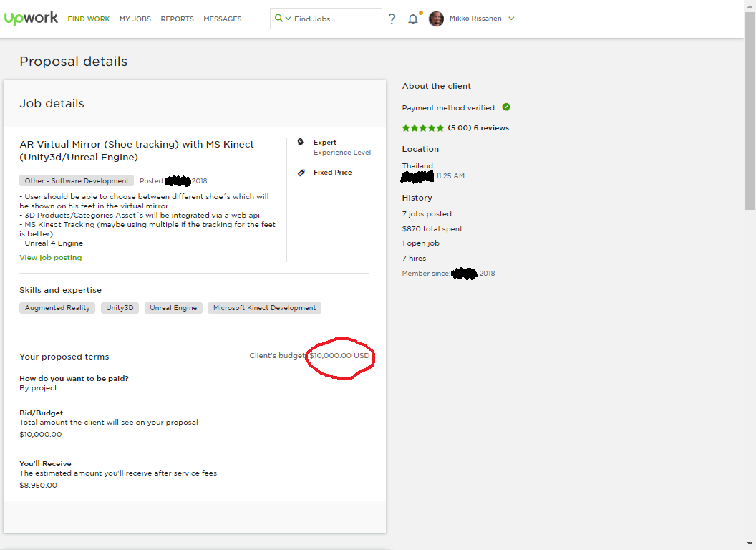Click the 'Skills and expertise' heading
The image size is (756, 550).
60,290
